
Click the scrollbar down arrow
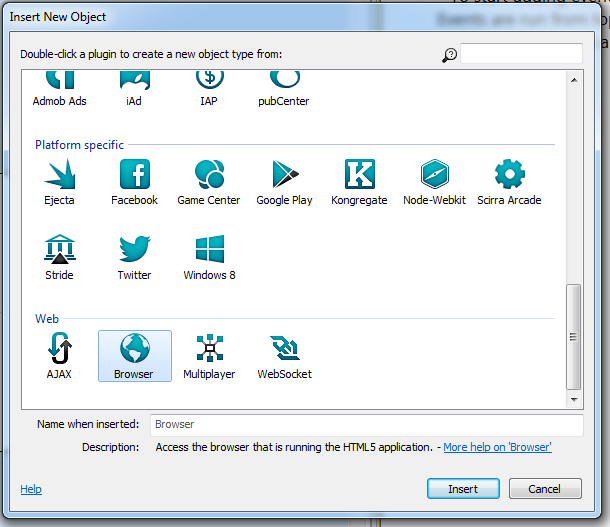coord(574,400)
